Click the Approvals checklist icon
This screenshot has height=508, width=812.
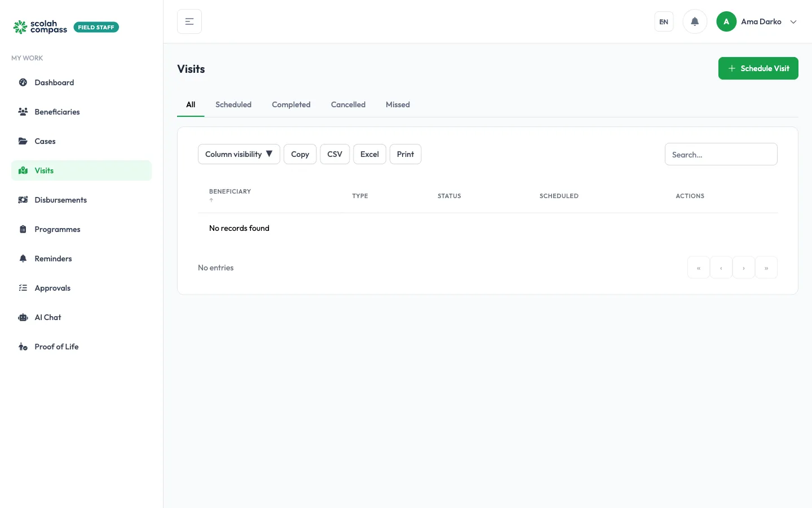pos(23,288)
